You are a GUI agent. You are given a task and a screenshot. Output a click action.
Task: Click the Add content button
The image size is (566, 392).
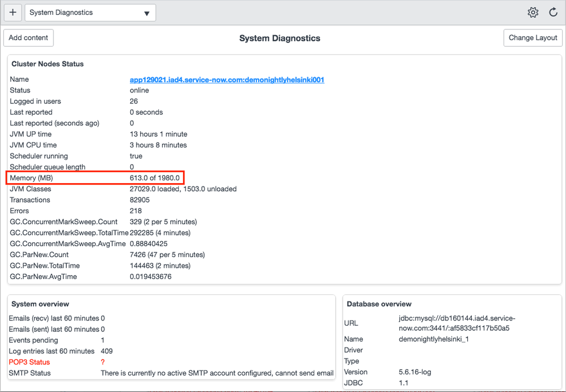click(x=28, y=38)
